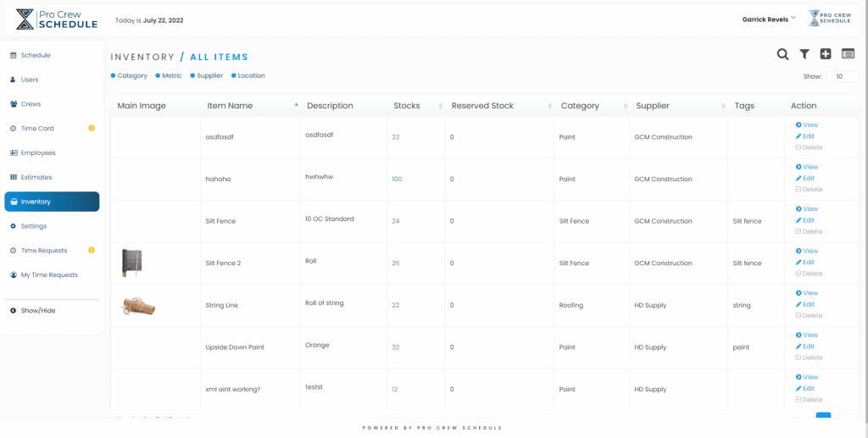
Task: Click the Time Card yellow notification badge
Action: 92,128
